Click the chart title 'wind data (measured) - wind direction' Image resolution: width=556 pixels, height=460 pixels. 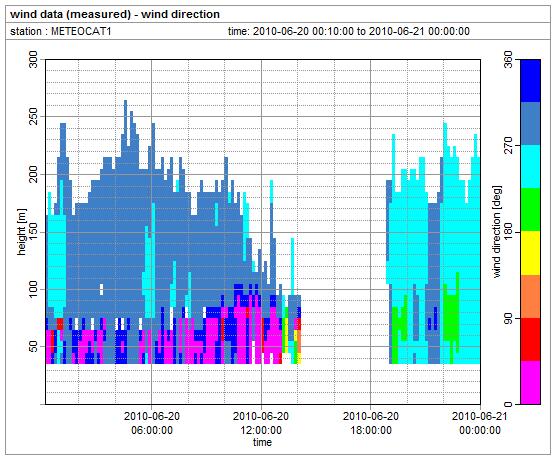tap(115, 14)
